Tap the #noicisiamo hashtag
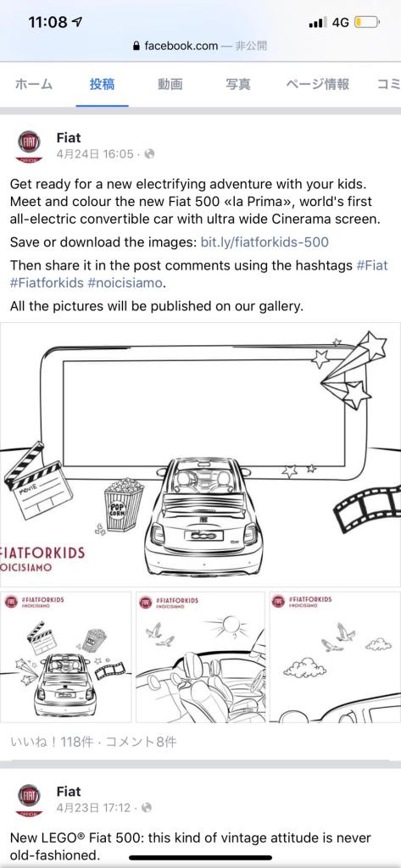Image resolution: width=401 pixels, height=868 pixels. click(125, 283)
